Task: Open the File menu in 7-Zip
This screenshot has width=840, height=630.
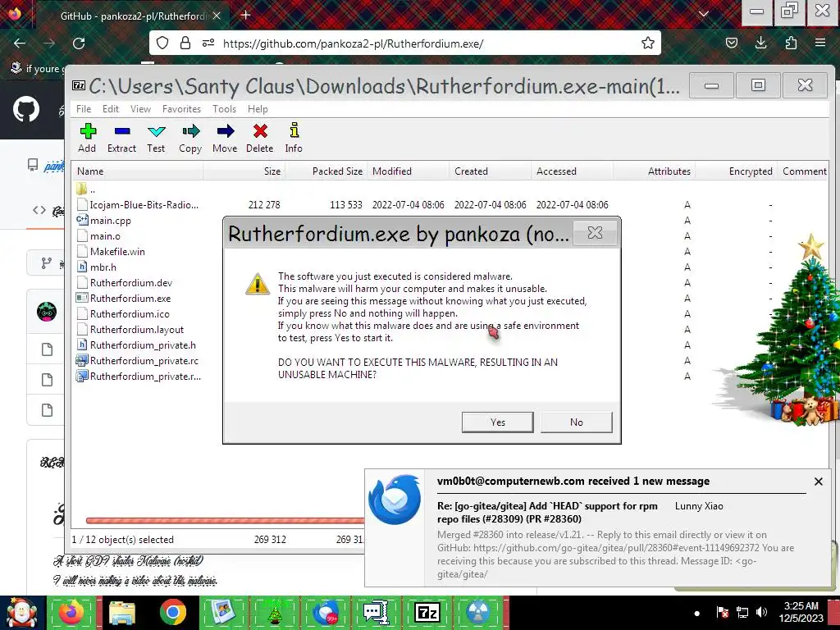Action: 84,109
